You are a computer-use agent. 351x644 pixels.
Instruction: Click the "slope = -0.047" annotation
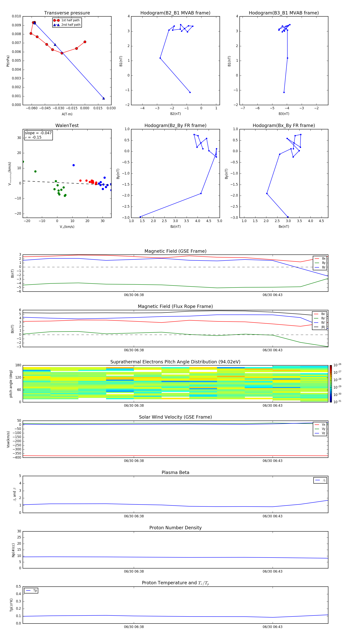click(38, 133)
